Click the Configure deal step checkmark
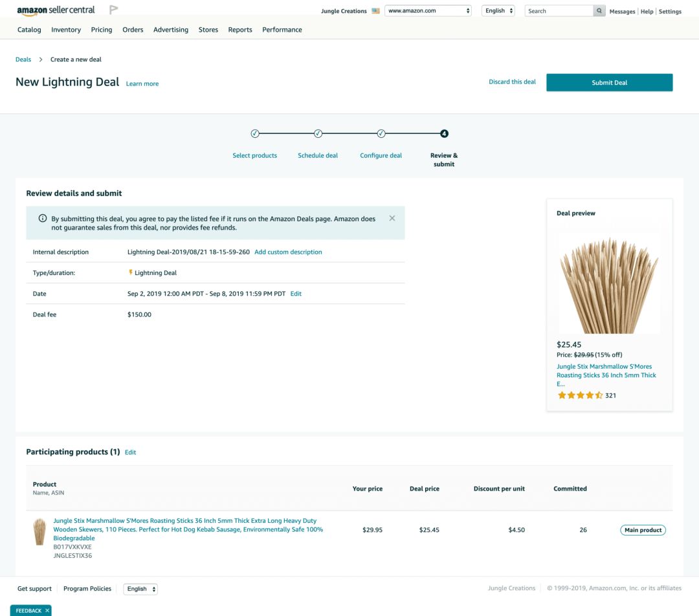The height and width of the screenshot is (616, 699). coord(381,134)
